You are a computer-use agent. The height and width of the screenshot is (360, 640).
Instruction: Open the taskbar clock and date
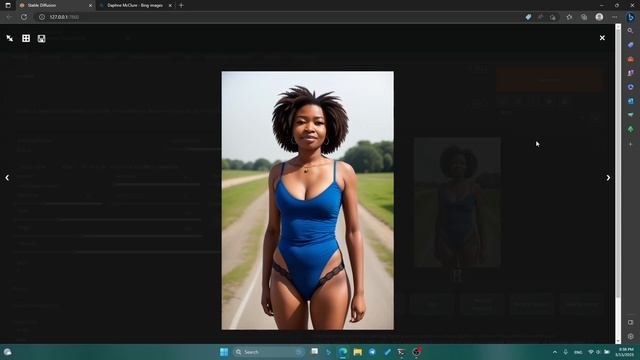pos(624,352)
